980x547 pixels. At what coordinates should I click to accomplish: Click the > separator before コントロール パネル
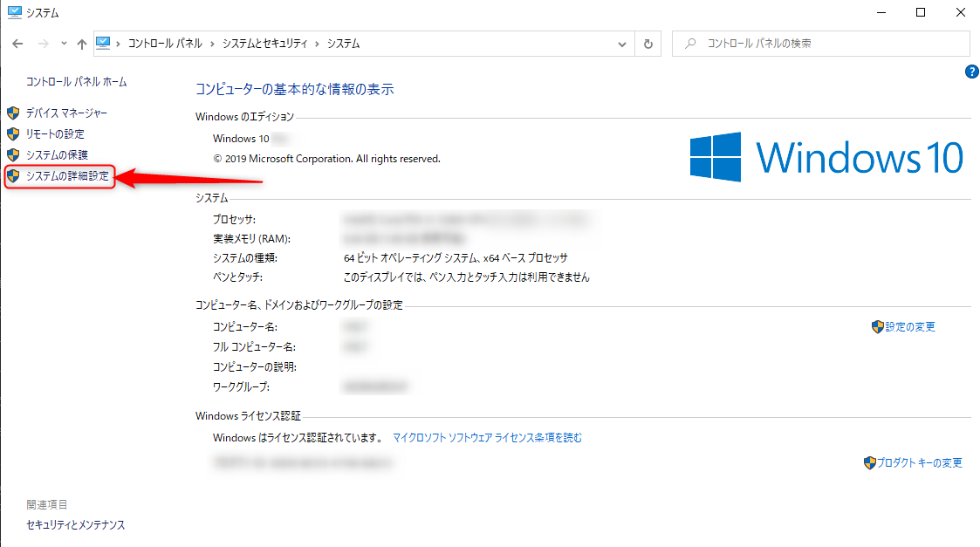point(118,44)
